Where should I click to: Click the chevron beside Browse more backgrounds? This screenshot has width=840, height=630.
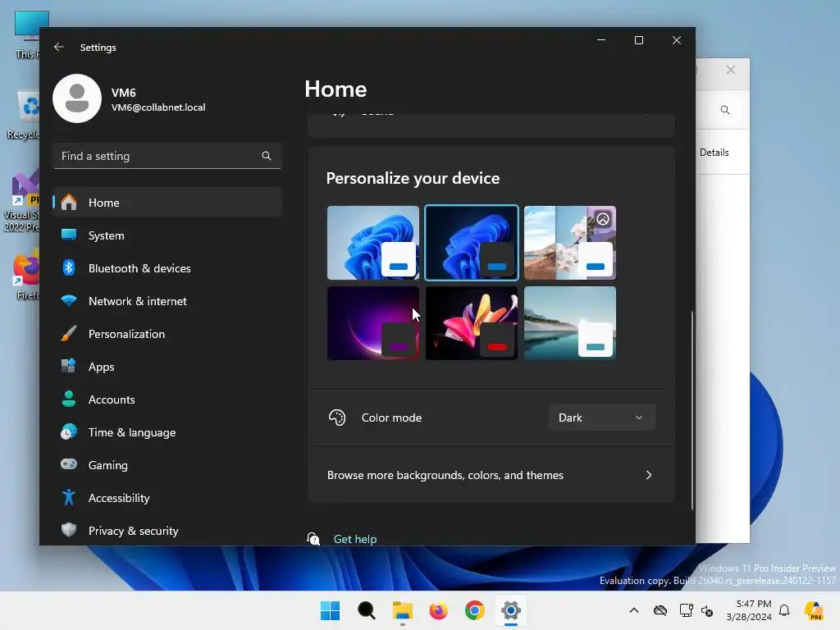pos(649,475)
